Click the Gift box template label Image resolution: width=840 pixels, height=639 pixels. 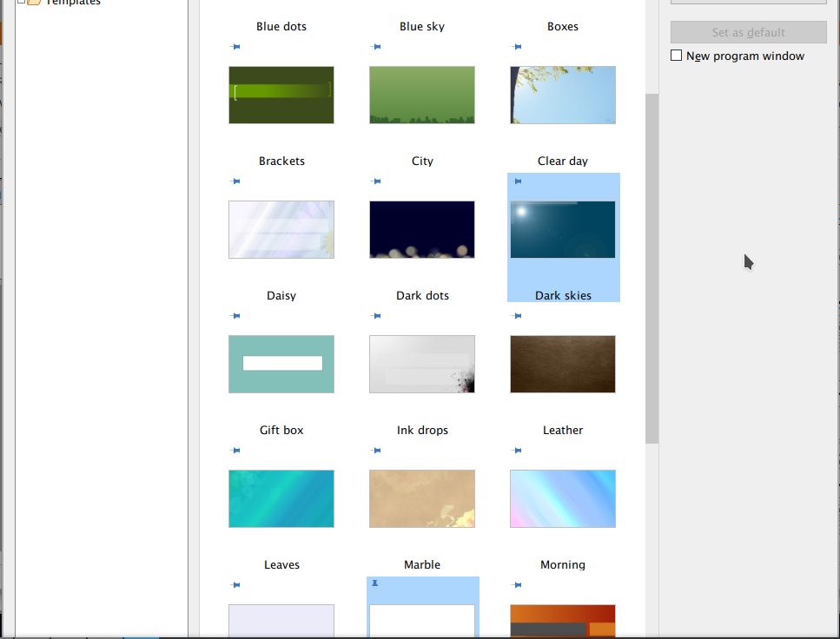pos(281,430)
